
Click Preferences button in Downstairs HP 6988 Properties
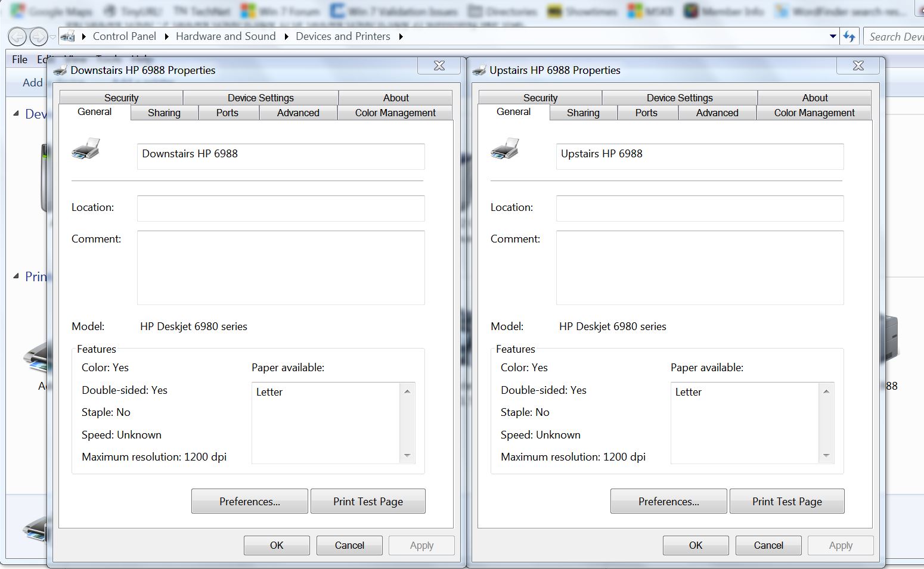[250, 501]
